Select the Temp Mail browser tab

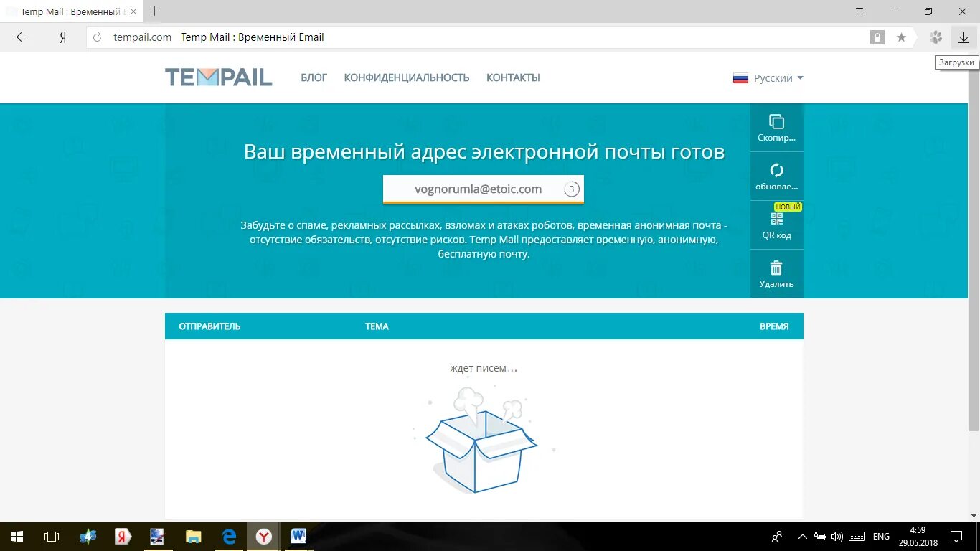point(72,11)
